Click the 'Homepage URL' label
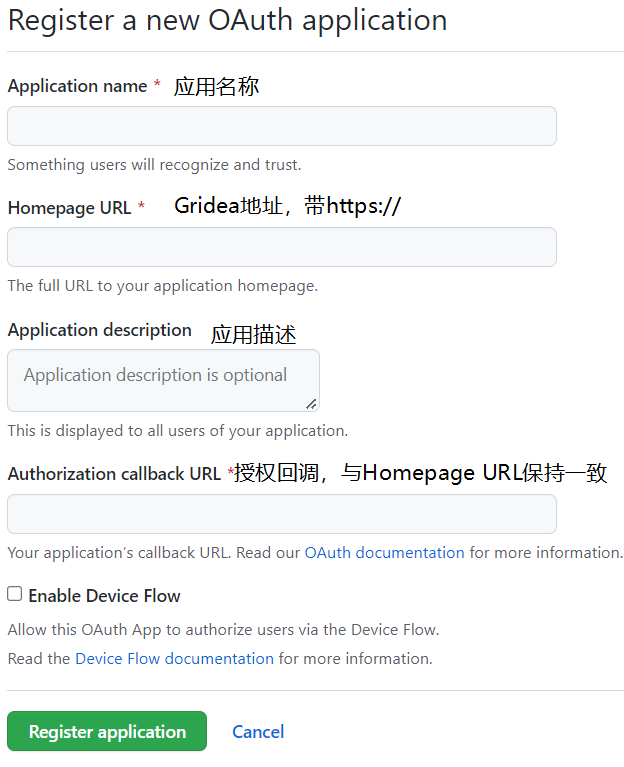The height and width of the screenshot is (767, 624). tap(69, 208)
